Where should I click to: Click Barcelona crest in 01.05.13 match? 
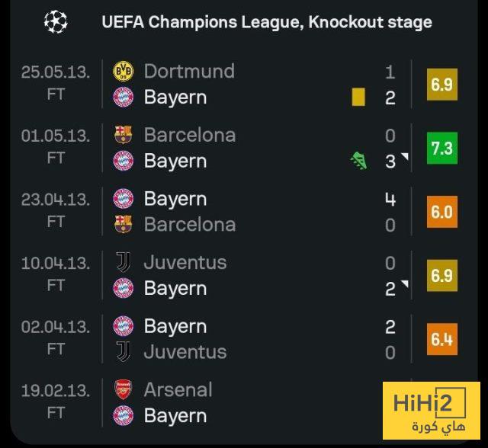click(123, 136)
